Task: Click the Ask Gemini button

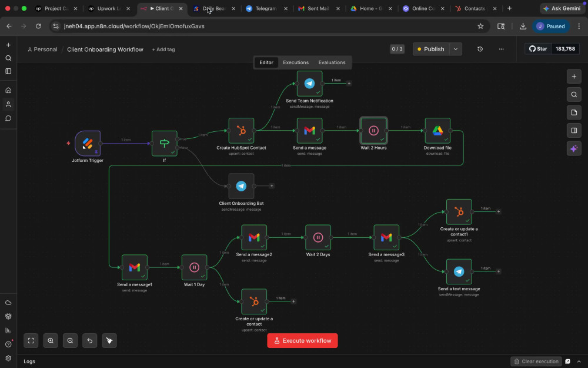Action: pos(562,8)
